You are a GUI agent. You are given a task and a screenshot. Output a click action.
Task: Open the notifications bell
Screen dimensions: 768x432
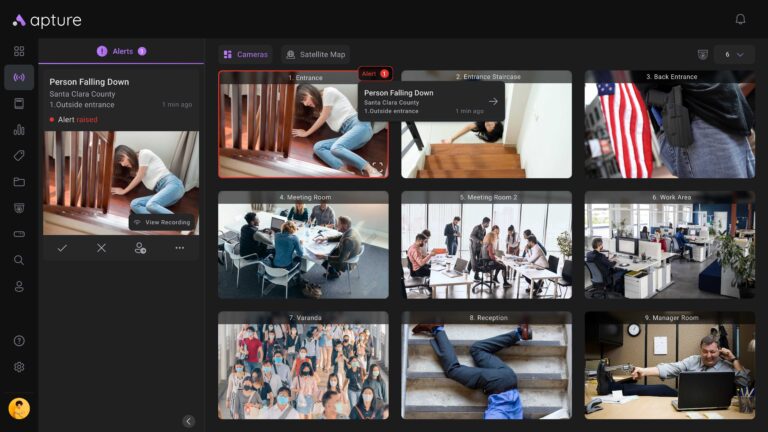(740, 19)
